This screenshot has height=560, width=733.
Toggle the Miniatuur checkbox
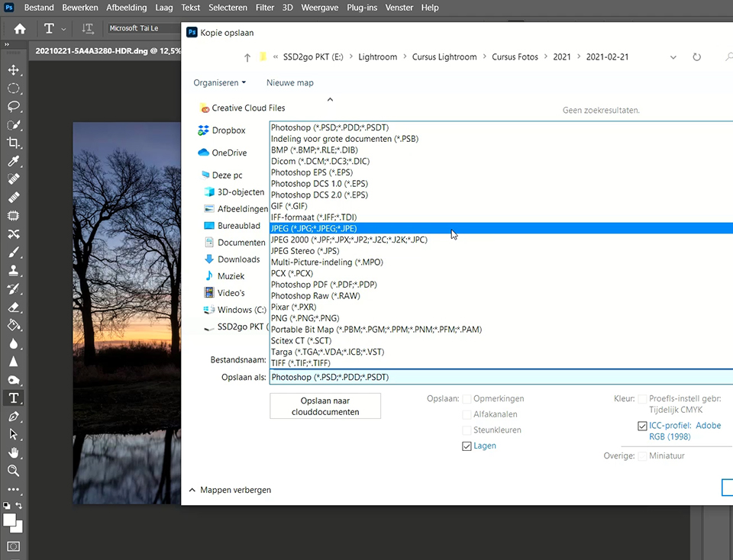(x=642, y=455)
